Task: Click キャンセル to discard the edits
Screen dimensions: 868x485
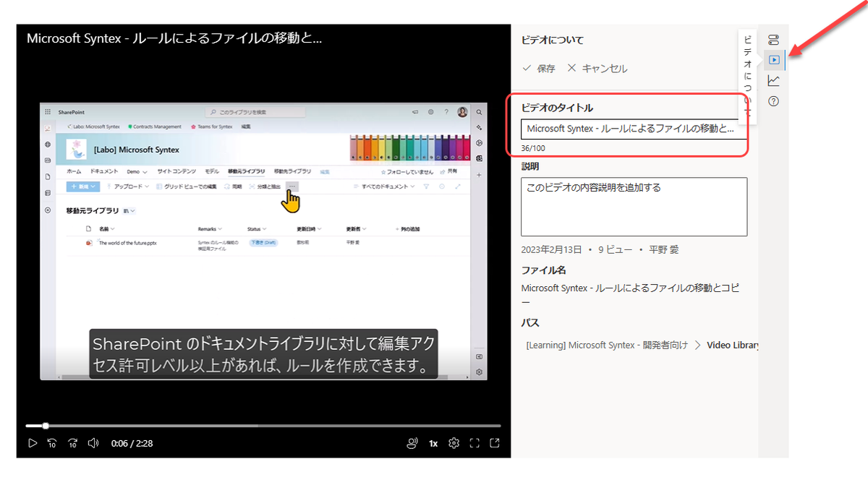Action: (597, 69)
